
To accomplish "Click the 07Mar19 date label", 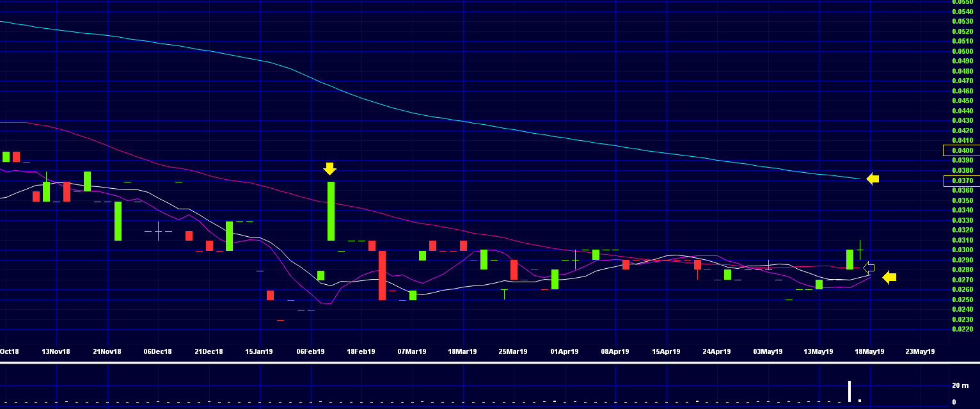I will pyautogui.click(x=412, y=351).
